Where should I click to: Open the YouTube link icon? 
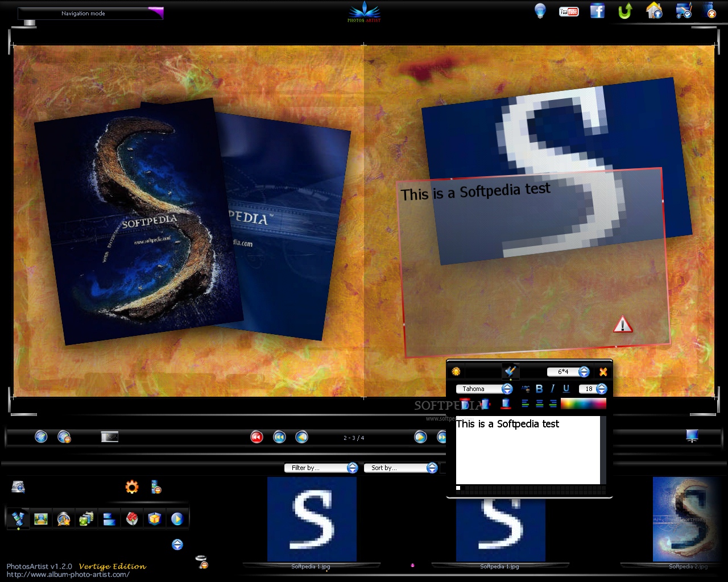coord(569,11)
